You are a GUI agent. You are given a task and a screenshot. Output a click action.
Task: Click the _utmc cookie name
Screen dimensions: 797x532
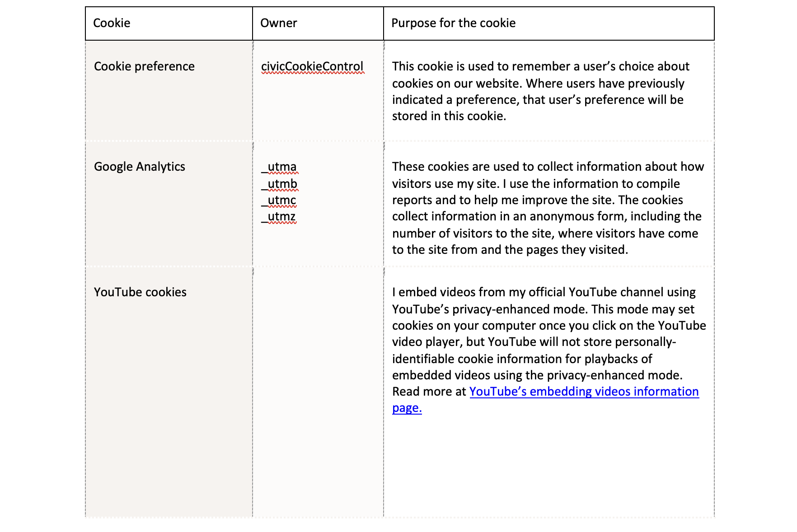tap(280, 200)
